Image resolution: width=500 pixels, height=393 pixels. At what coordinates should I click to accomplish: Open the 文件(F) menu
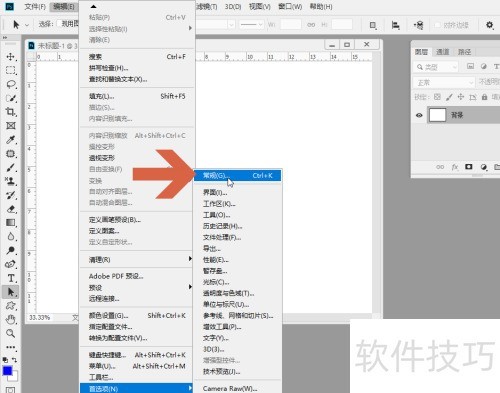point(35,7)
